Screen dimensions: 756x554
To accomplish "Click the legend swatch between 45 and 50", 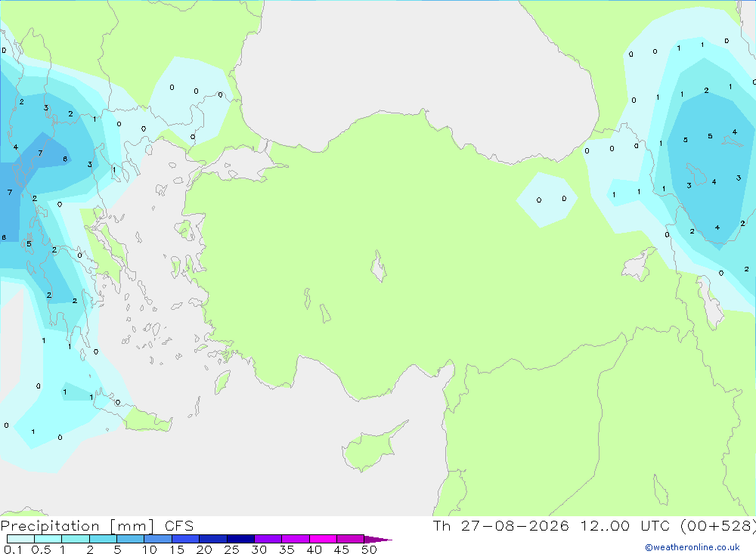I will 351,539.
